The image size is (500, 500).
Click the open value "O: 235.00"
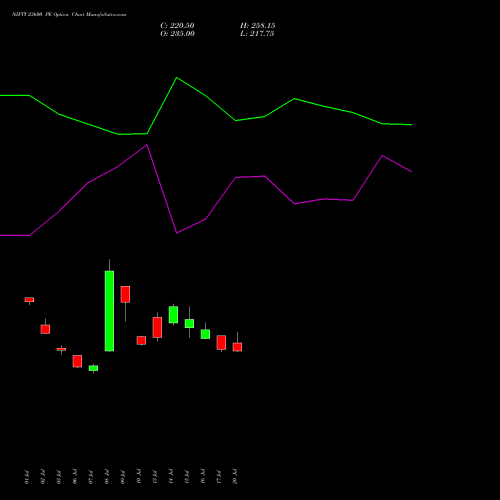[177, 34]
